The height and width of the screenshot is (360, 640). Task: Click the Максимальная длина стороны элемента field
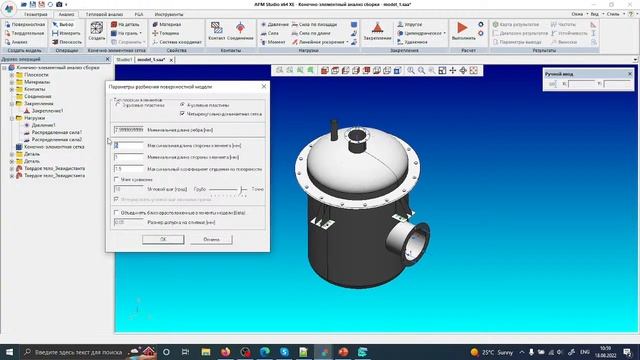pos(129,145)
